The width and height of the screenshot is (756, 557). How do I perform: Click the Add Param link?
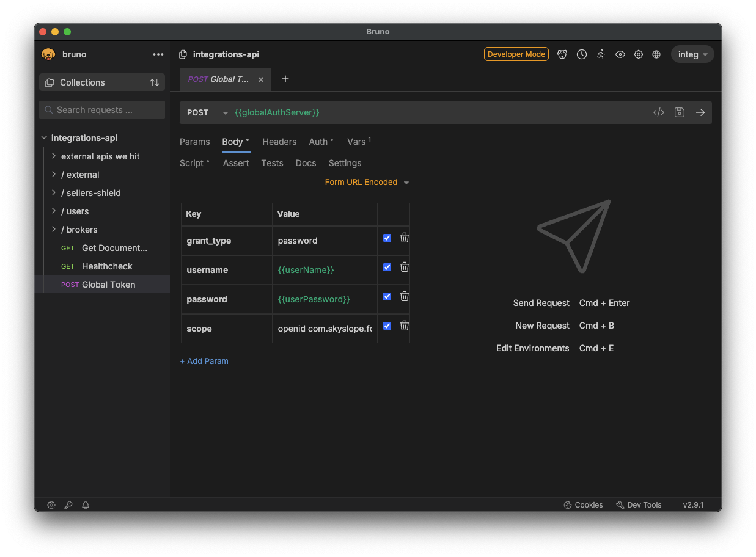(204, 361)
